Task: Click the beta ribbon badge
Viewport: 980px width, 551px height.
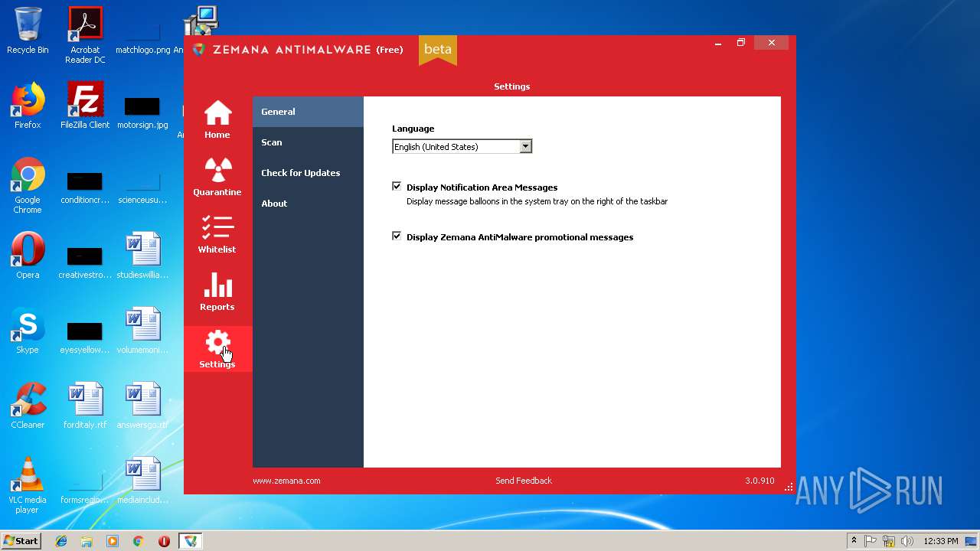Action: [x=438, y=50]
